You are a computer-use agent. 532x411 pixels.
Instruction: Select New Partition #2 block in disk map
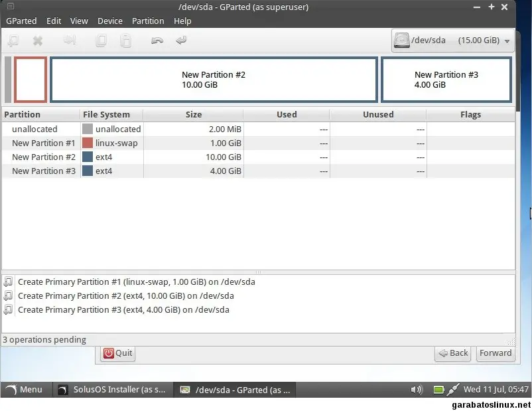coord(214,80)
